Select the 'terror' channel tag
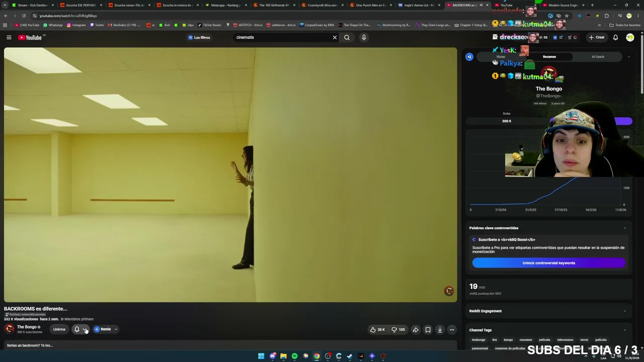This screenshot has height=362, width=644. 584,340
